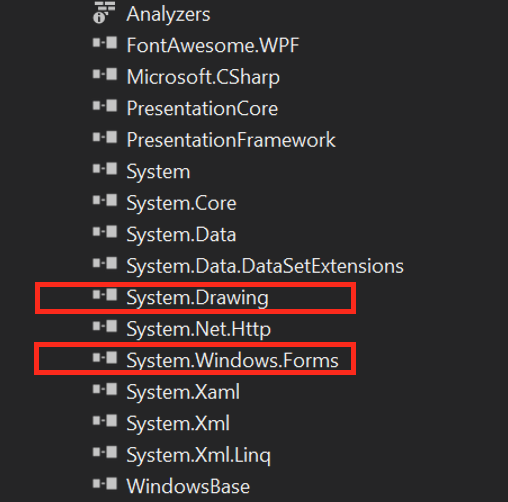Click the System.Xaml reference icon

click(105, 390)
